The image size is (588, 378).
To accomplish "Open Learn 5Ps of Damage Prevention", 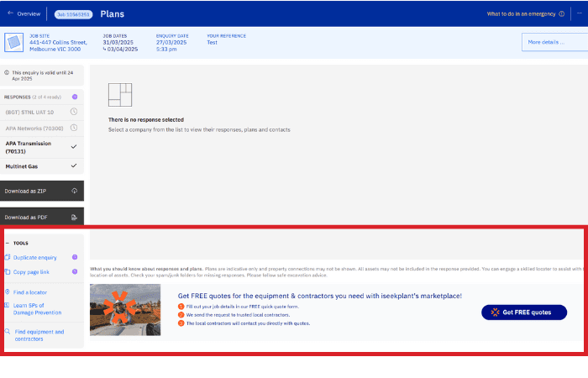I will 37,308.
